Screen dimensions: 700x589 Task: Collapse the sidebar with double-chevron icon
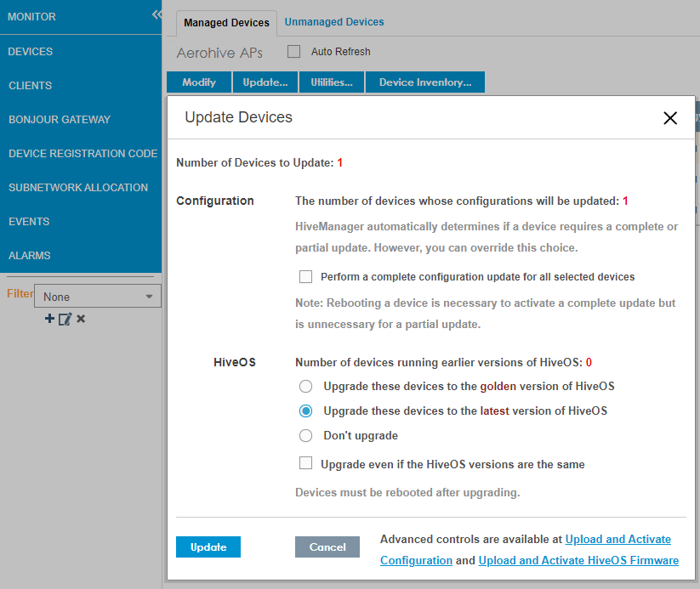(157, 14)
